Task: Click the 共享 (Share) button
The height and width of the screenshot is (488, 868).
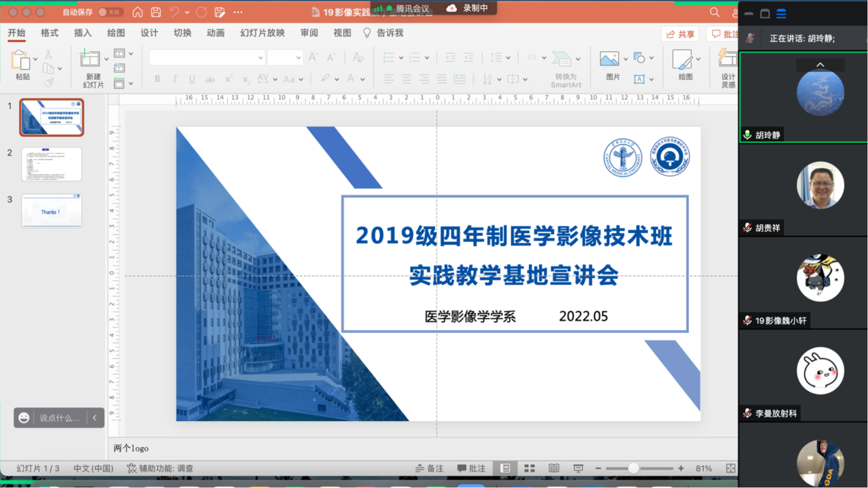Action: (680, 34)
